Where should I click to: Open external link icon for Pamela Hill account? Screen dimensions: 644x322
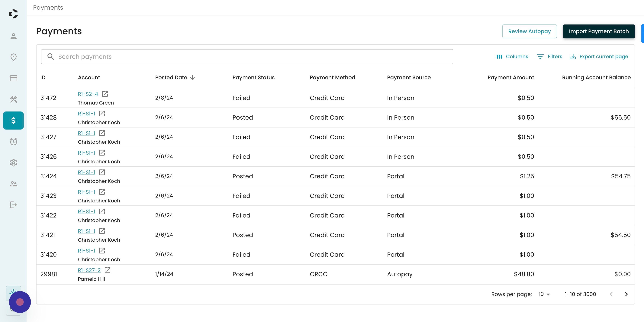(x=108, y=270)
